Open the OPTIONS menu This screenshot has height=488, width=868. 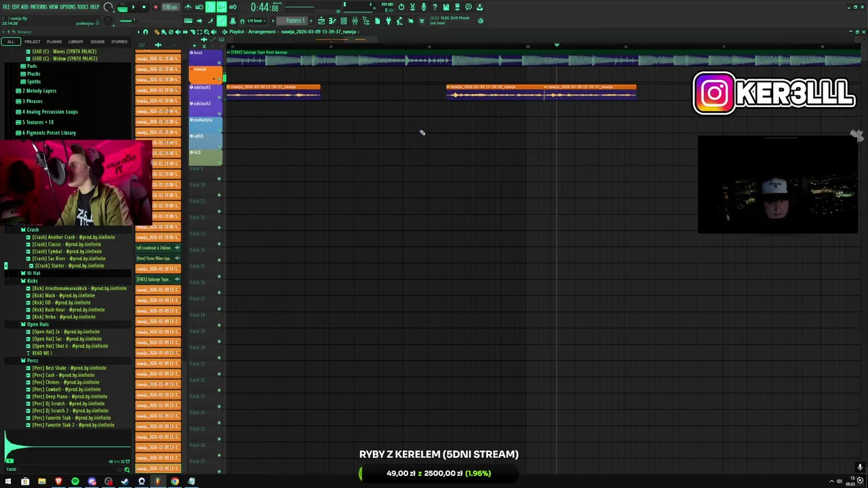[x=68, y=7]
